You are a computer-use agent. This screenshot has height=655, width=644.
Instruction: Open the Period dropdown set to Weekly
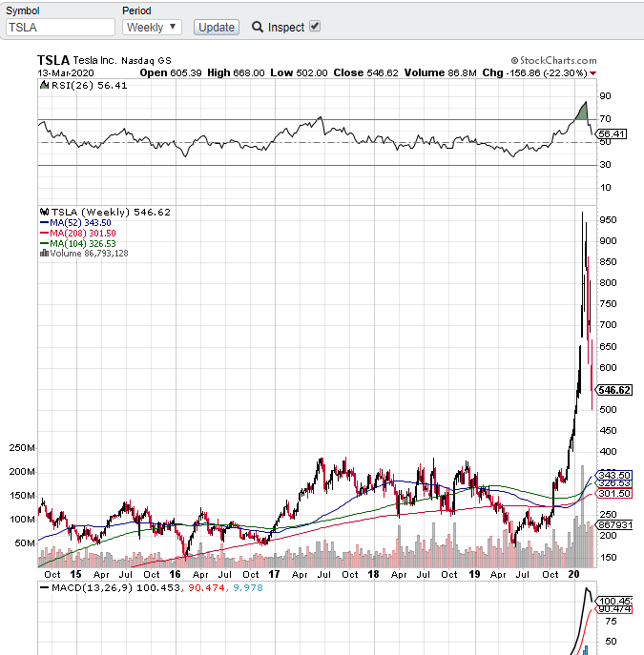click(x=152, y=27)
